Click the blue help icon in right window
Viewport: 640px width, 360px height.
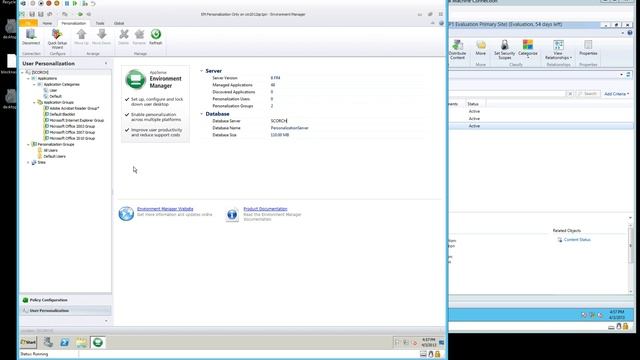[x=630, y=33]
